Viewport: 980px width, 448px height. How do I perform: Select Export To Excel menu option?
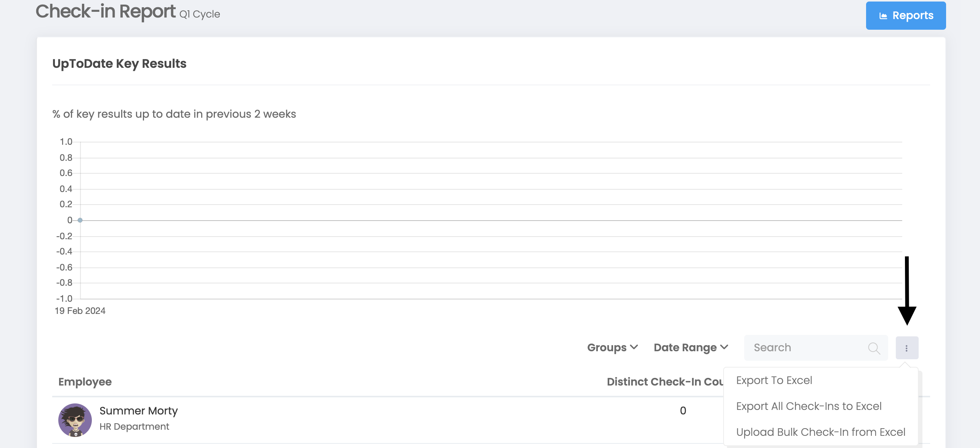[x=774, y=380]
